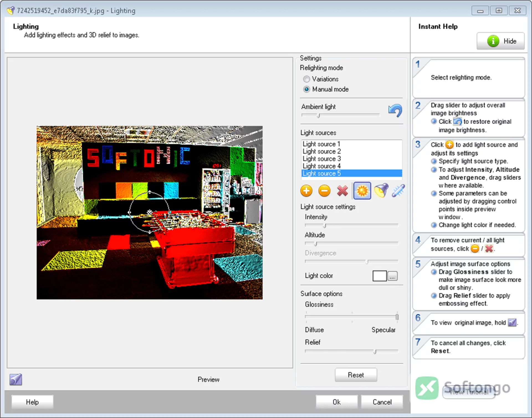This screenshot has width=532, height=418.
Task: Click the Reset button
Action: (x=356, y=375)
